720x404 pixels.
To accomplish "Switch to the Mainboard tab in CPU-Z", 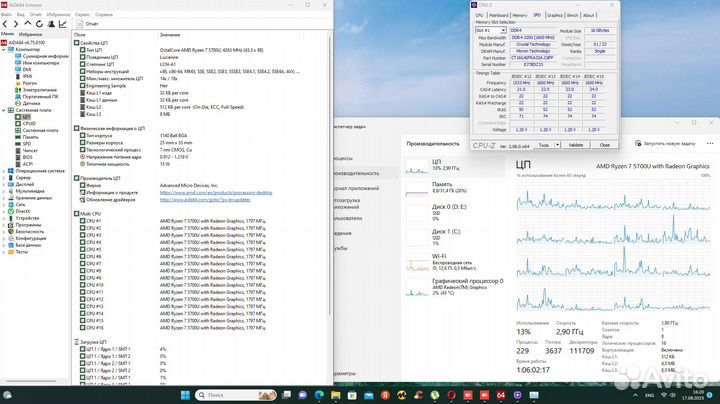I will (x=499, y=15).
